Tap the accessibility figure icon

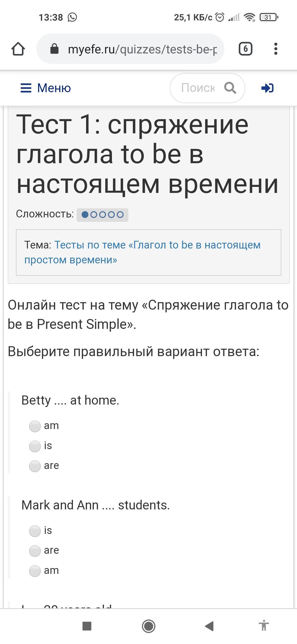click(264, 626)
